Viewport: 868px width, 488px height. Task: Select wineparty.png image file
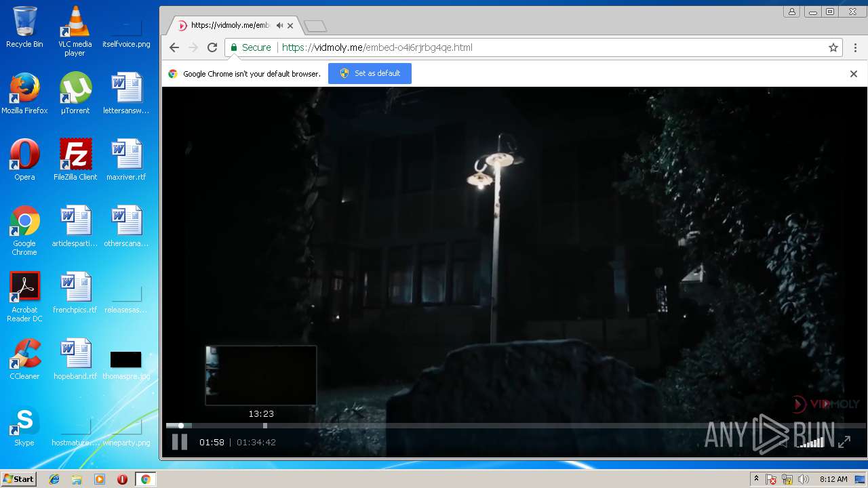click(x=126, y=432)
